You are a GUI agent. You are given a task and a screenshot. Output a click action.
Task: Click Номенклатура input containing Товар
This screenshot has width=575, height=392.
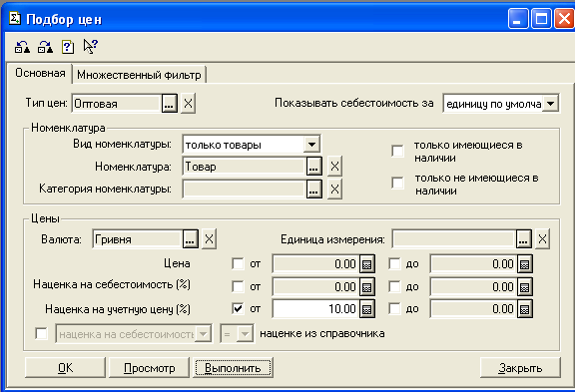tap(245, 167)
